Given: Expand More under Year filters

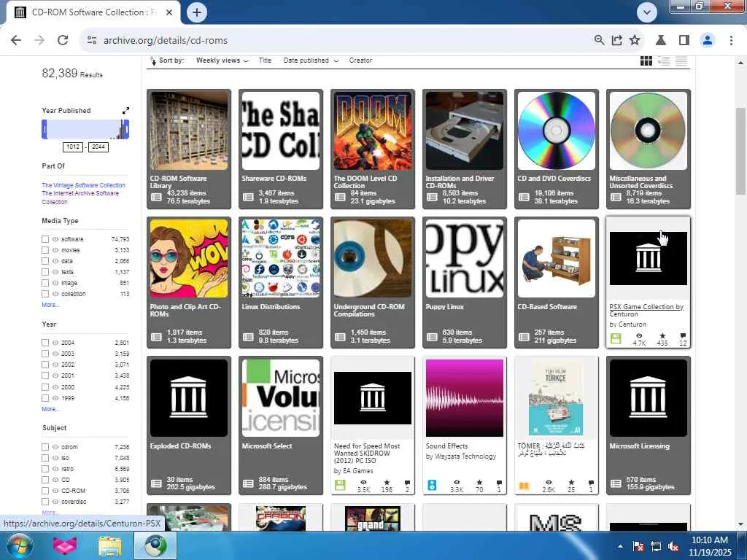Looking at the screenshot, I should coord(50,409).
